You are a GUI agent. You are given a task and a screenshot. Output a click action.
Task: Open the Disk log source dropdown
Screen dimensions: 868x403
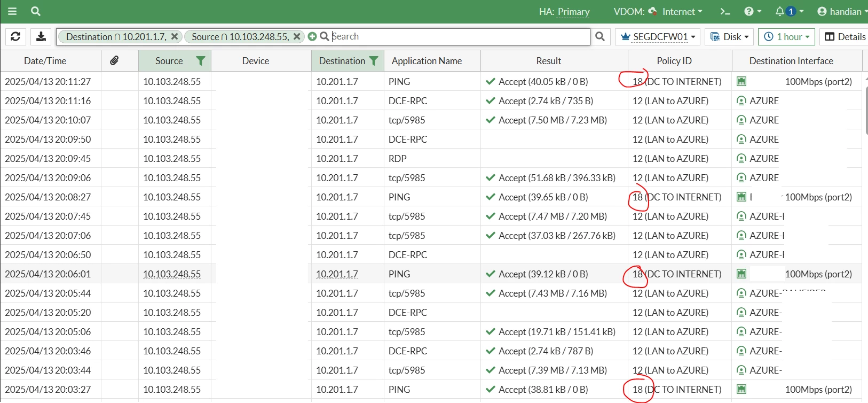(729, 37)
